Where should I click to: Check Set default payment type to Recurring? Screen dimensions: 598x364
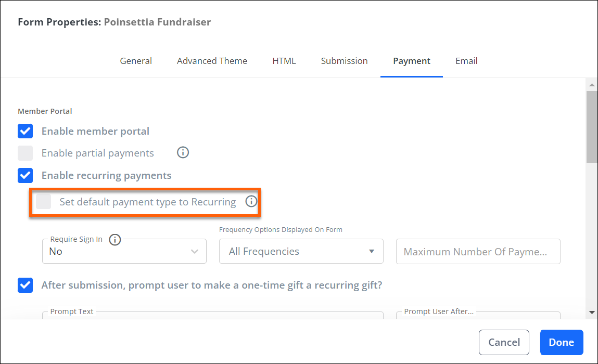click(44, 201)
